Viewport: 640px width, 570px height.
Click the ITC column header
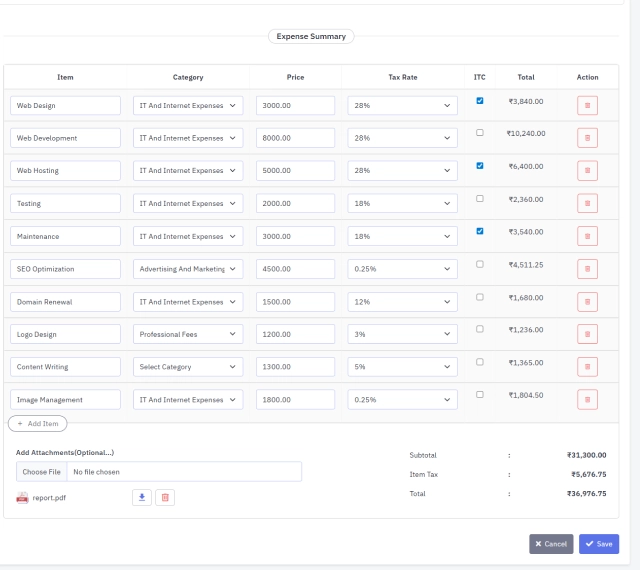pos(480,77)
